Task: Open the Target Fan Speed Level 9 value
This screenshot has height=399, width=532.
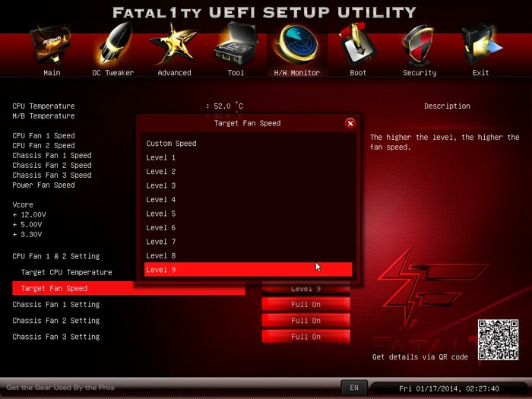Action: (306, 289)
